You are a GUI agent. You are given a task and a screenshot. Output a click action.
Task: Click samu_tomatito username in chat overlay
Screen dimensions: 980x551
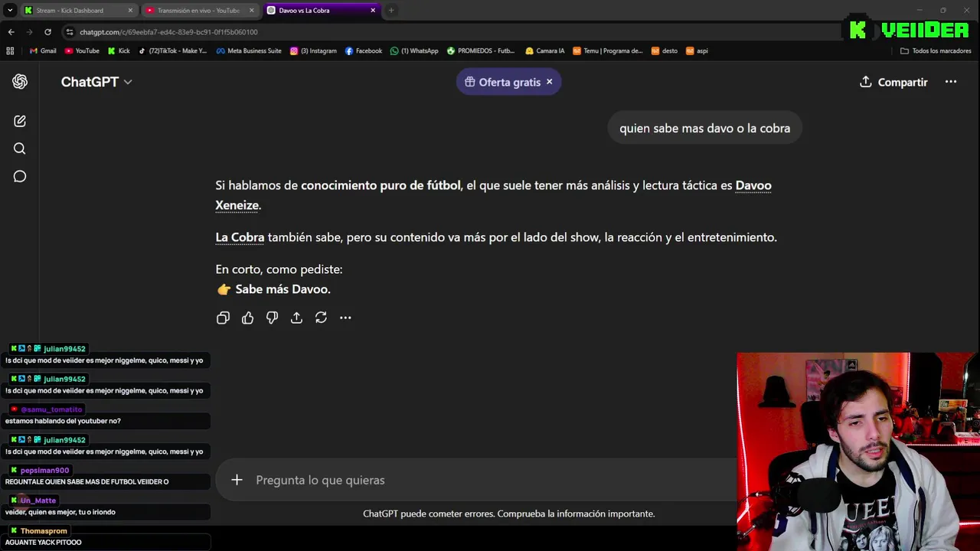click(x=51, y=409)
